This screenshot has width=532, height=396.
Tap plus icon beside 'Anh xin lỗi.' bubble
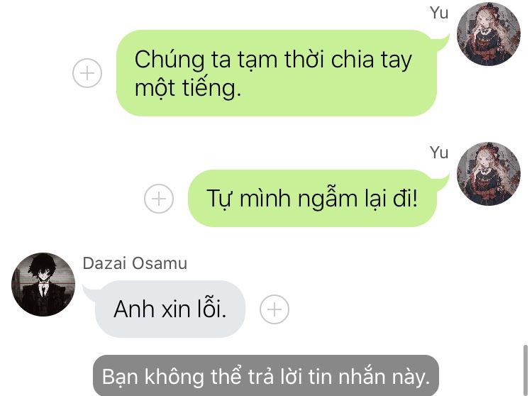point(275,309)
